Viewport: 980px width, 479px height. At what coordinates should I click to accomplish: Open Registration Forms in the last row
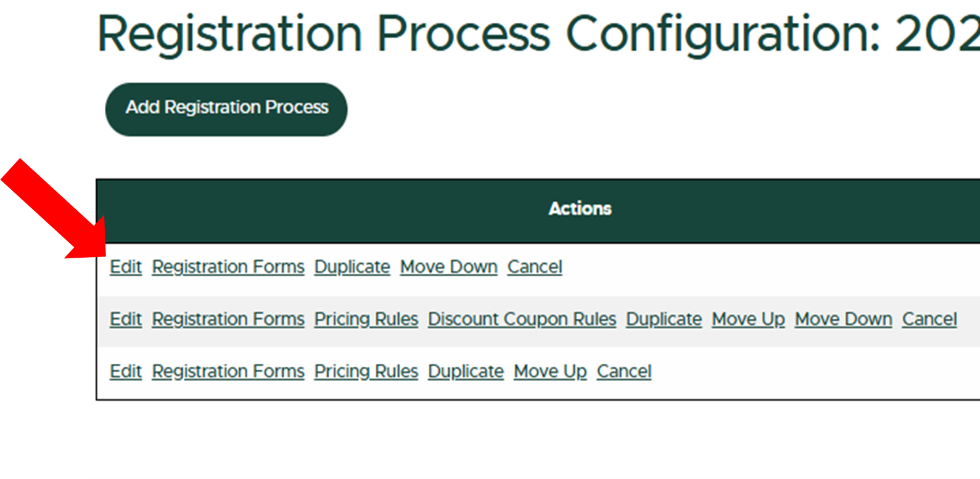(x=228, y=371)
